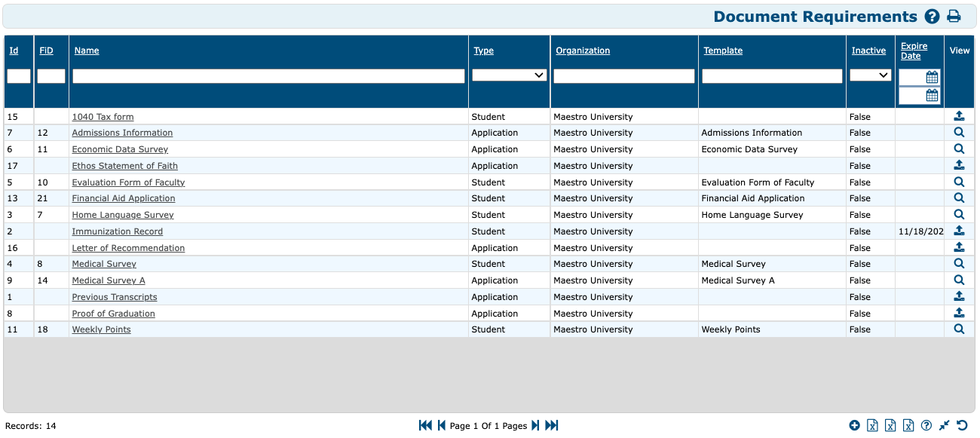980x438 pixels.
Task: Click the add new record plus icon
Action: point(854,425)
